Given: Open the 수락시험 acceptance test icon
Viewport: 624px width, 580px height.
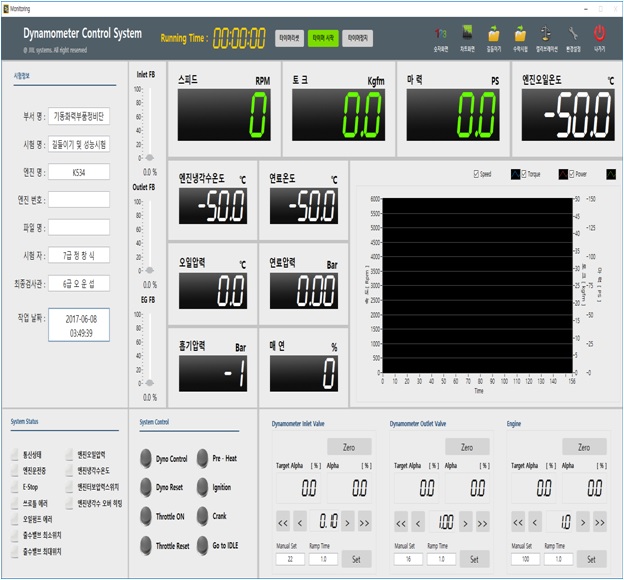Looking at the screenshot, I should pyautogui.click(x=520, y=35).
